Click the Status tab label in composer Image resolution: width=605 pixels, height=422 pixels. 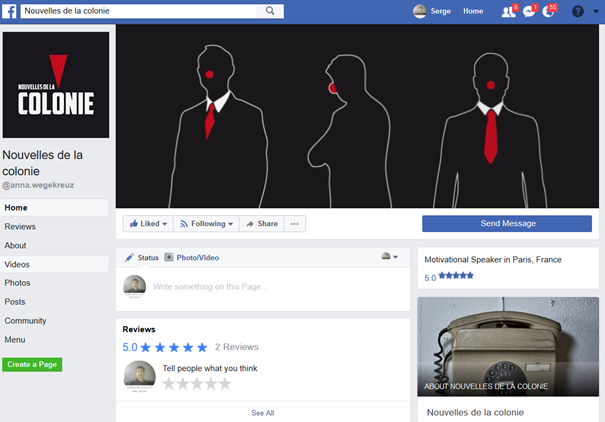point(148,258)
